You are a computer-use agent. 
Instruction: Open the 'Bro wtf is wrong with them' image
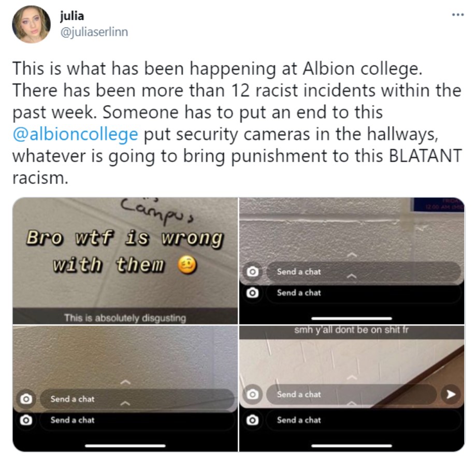(x=125, y=261)
